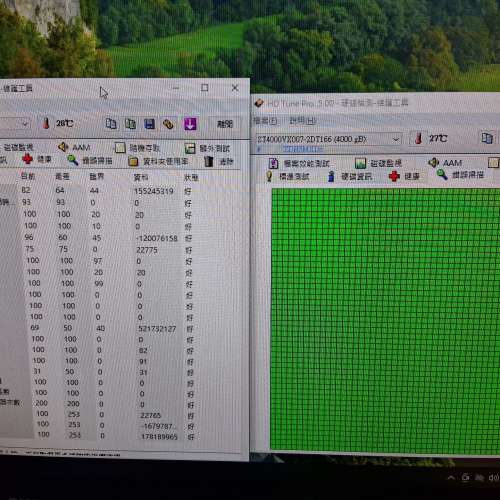Viewport: 500px width, 500px height.
Task: Click the purple down-arrow toolbar icon
Action: (x=190, y=124)
